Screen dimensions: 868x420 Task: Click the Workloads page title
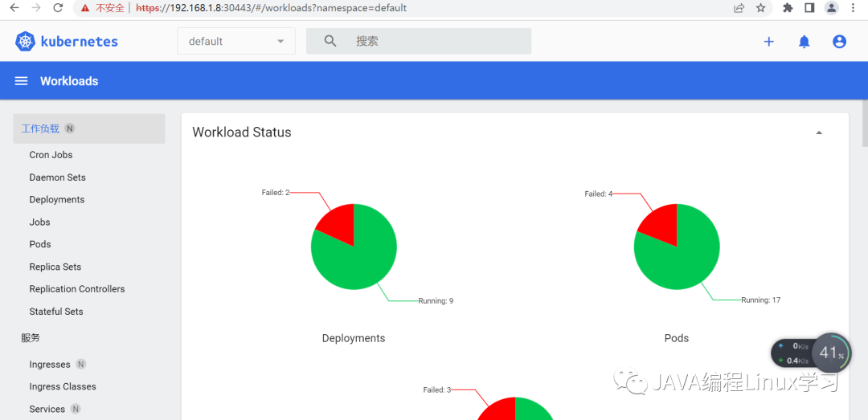tap(69, 81)
